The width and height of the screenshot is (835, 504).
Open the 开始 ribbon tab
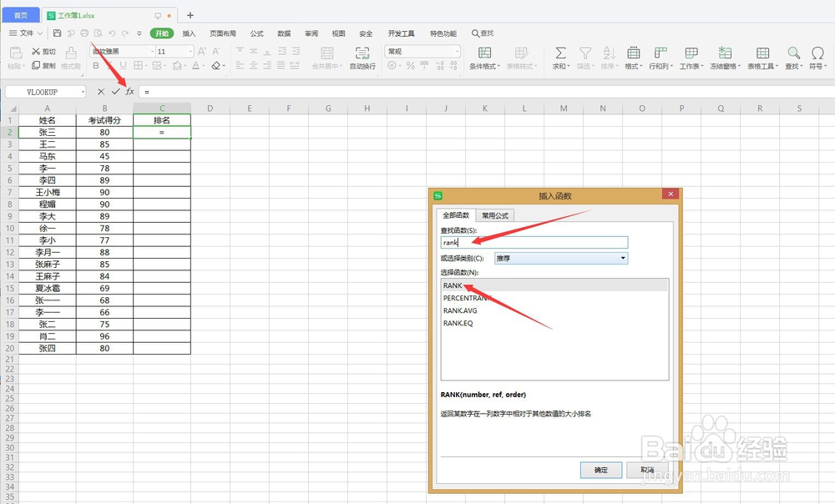162,33
